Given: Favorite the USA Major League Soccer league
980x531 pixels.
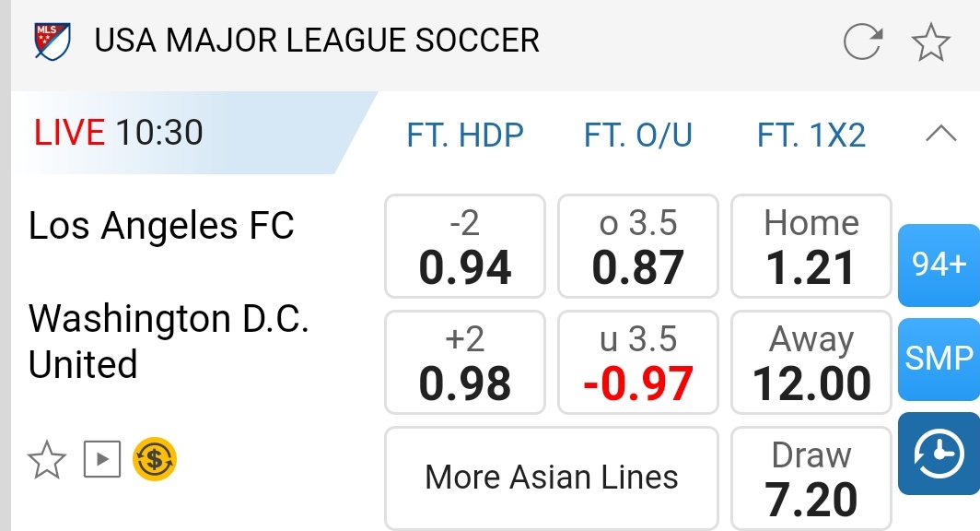Looking at the screenshot, I should [930, 41].
